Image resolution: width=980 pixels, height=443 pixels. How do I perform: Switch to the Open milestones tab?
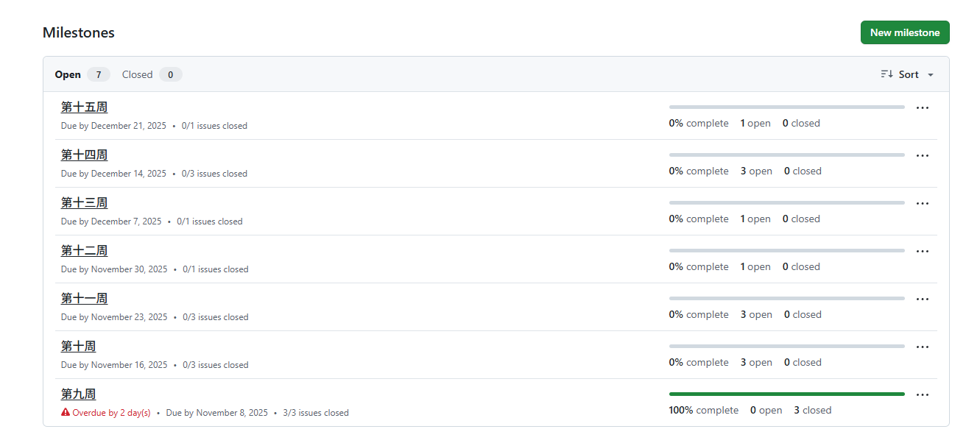click(68, 74)
